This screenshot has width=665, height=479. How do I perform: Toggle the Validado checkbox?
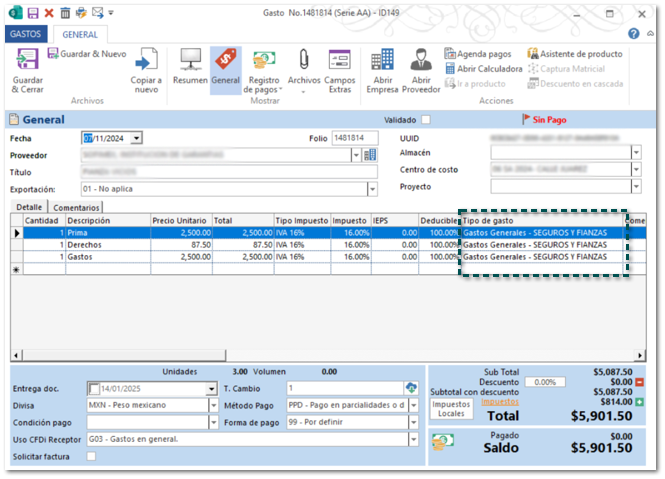(x=426, y=119)
